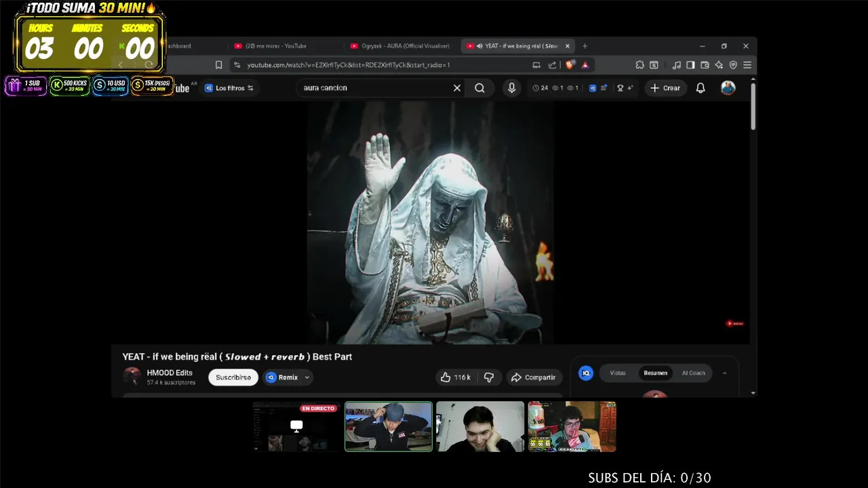
Task: Select the AI Coach tab
Action: (694, 373)
